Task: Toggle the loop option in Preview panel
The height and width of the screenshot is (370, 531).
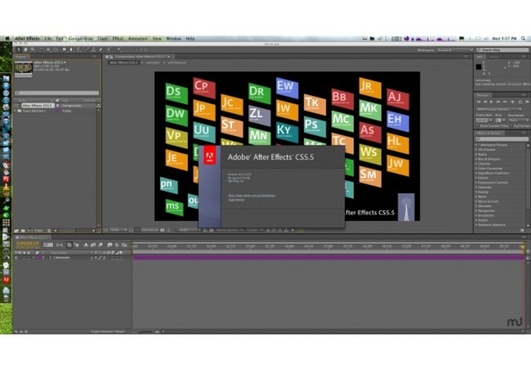Action: (x=520, y=102)
